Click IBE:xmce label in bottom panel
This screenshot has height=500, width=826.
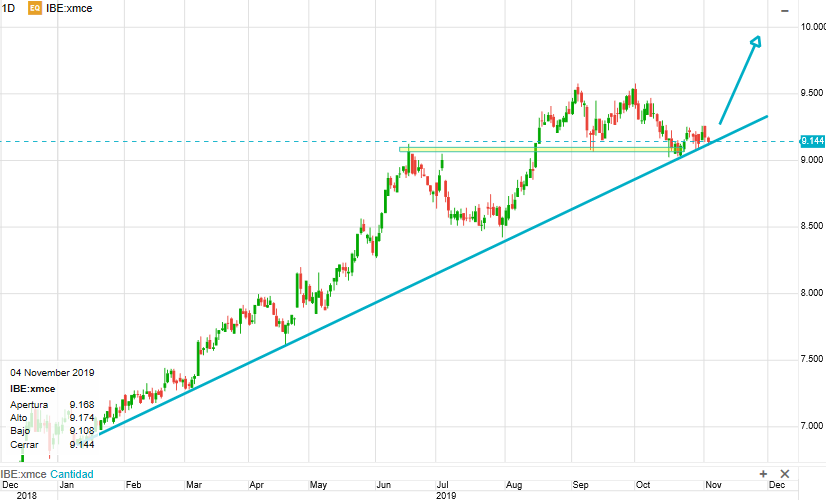pyautogui.click(x=24, y=474)
